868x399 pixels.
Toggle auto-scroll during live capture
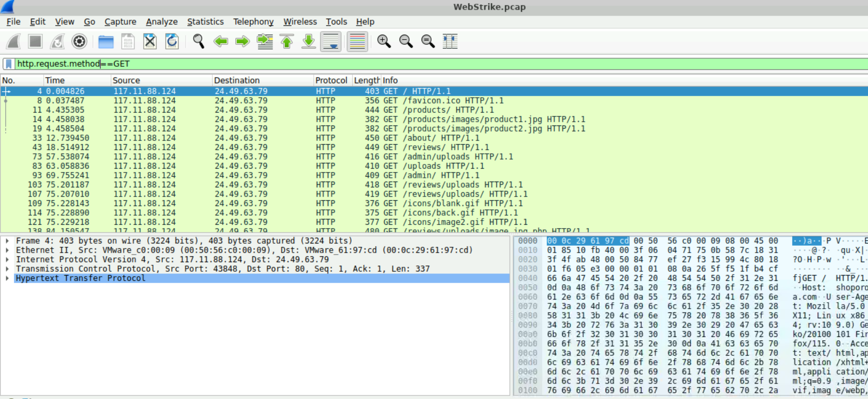[x=331, y=42]
